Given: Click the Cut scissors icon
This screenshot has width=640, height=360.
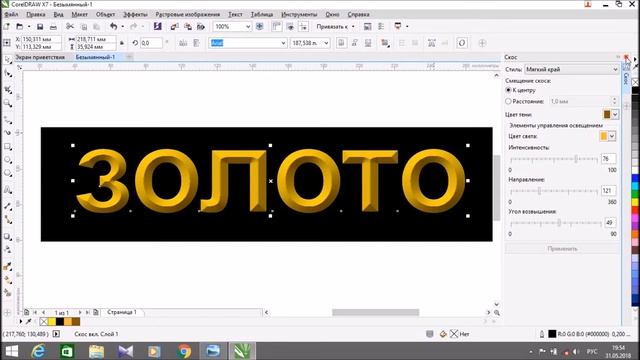Looking at the screenshot, I should 70,27.
